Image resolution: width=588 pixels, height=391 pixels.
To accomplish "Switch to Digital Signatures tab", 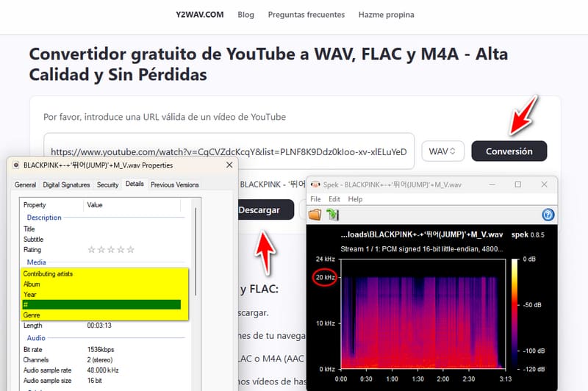I will [x=66, y=184].
